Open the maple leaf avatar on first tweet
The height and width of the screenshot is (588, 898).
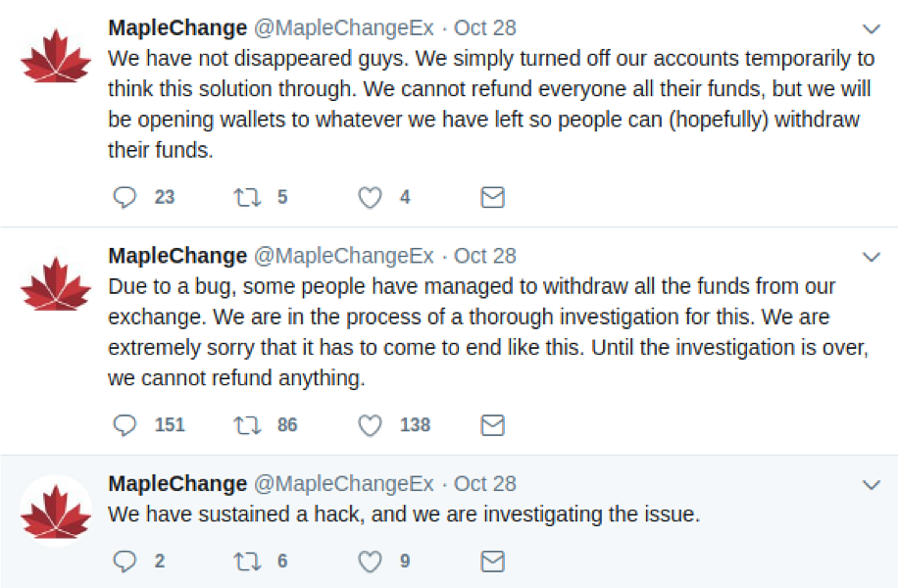[56, 56]
